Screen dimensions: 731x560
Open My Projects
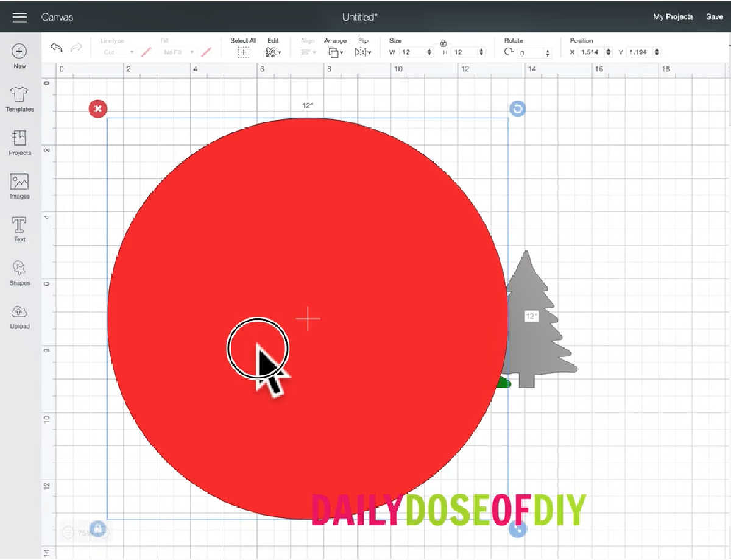pyautogui.click(x=673, y=17)
